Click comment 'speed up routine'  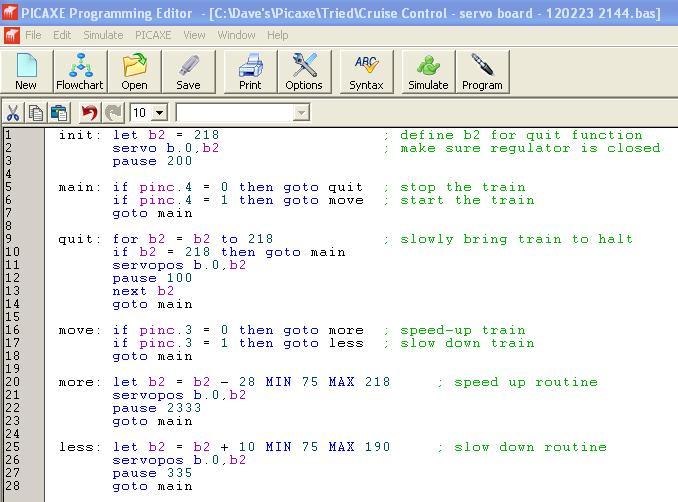tap(525, 382)
